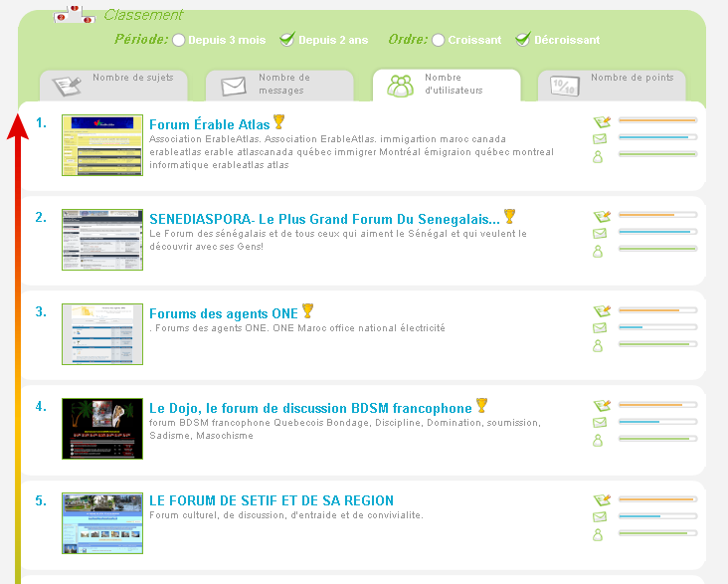Click the user icon in Le Dojo row
Image resolution: width=728 pixels, height=584 pixels.
click(x=598, y=441)
